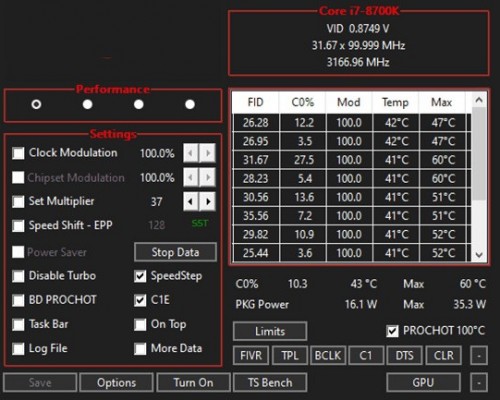Click the BCLK button
500x400 pixels.
pyautogui.click(x=328, y=355)
